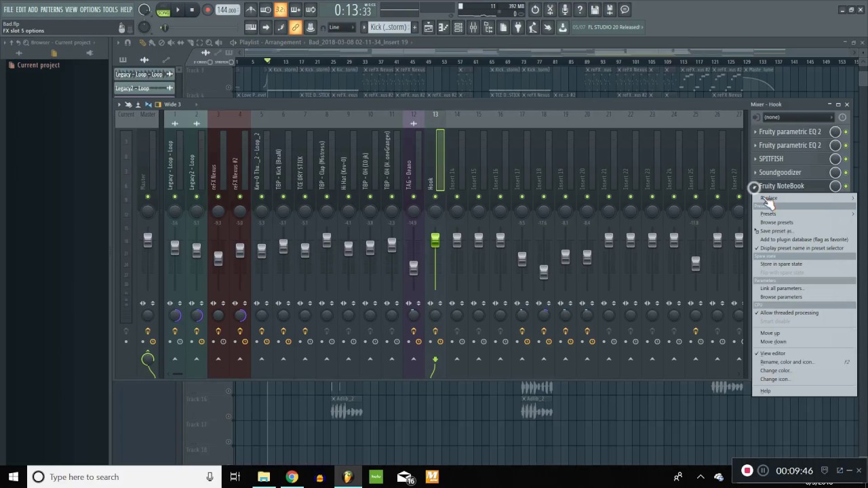Select Current project in the browser
Image resolution: width=868 pixels, height=488 pixels.
(x=38, y=65)
